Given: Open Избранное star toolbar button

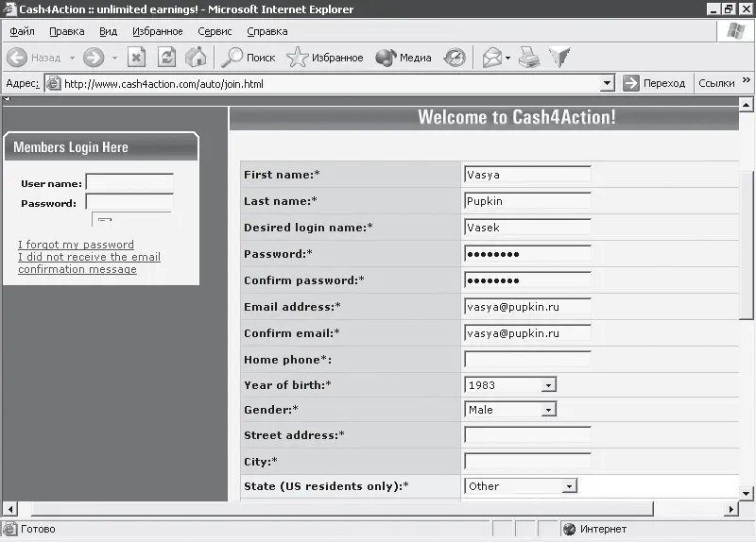Looking at the screenshot, I should (324, 58).
